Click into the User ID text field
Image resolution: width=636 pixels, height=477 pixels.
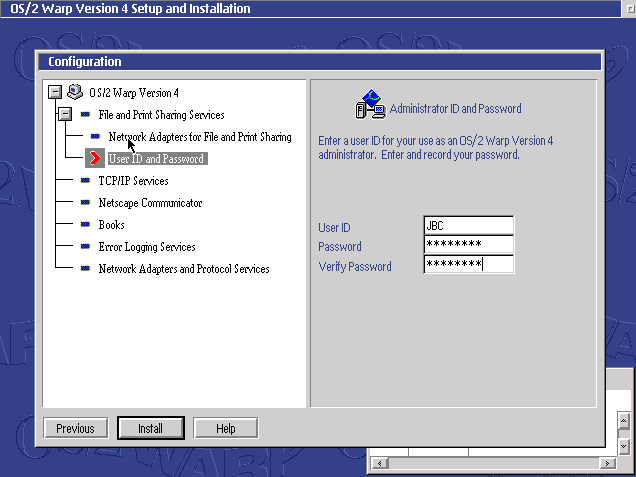[x=468, y=226]
